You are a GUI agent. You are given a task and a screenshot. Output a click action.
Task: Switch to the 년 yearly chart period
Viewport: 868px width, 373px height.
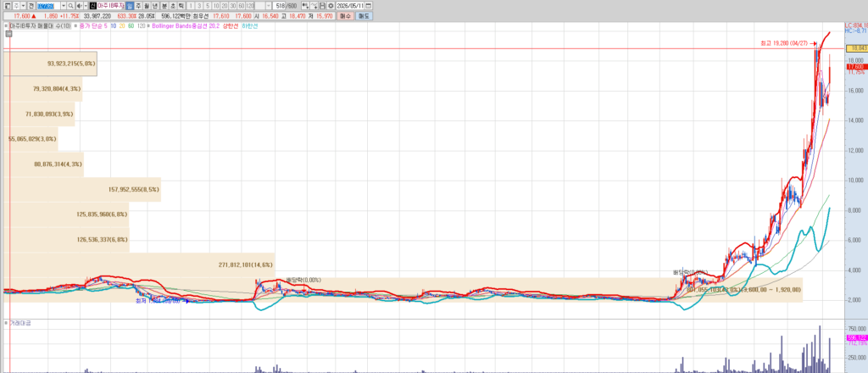155,6
